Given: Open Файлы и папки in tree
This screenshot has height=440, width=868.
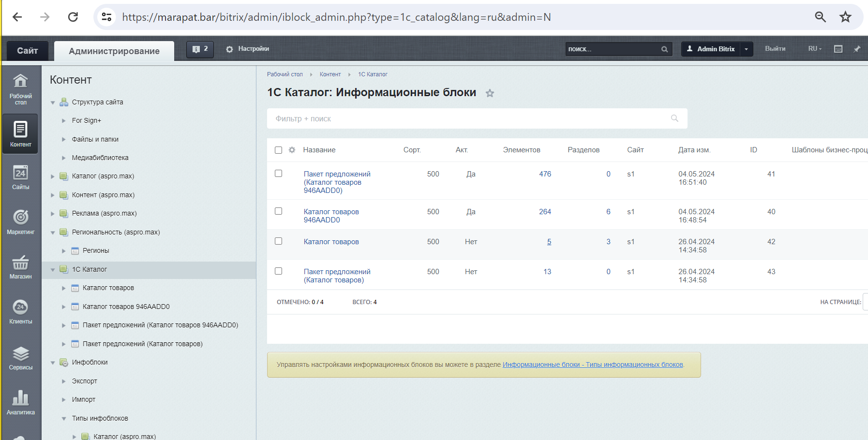Looking at the screenshot, I should point(95,139).
